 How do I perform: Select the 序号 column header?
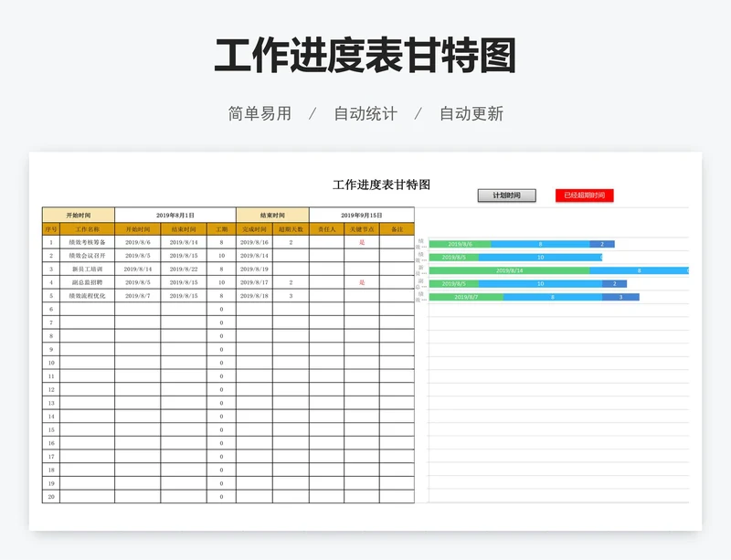coord(51,229)
